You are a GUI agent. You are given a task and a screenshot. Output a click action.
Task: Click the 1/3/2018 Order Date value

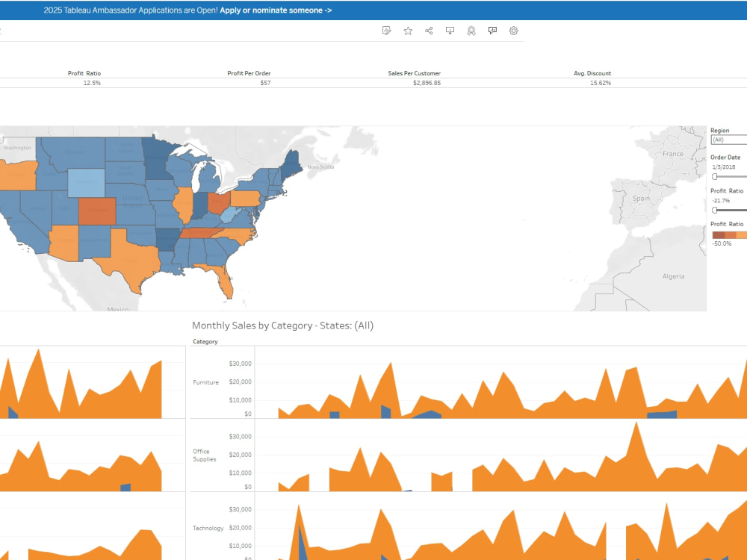point(724,167)
